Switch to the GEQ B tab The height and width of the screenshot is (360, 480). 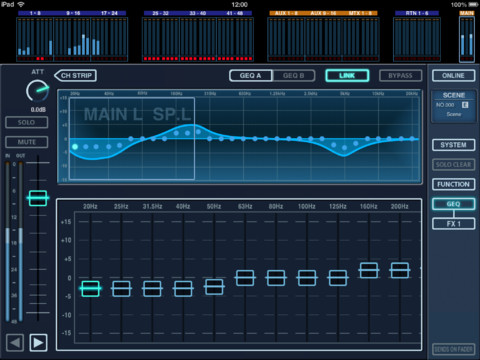tap(294, 76)
